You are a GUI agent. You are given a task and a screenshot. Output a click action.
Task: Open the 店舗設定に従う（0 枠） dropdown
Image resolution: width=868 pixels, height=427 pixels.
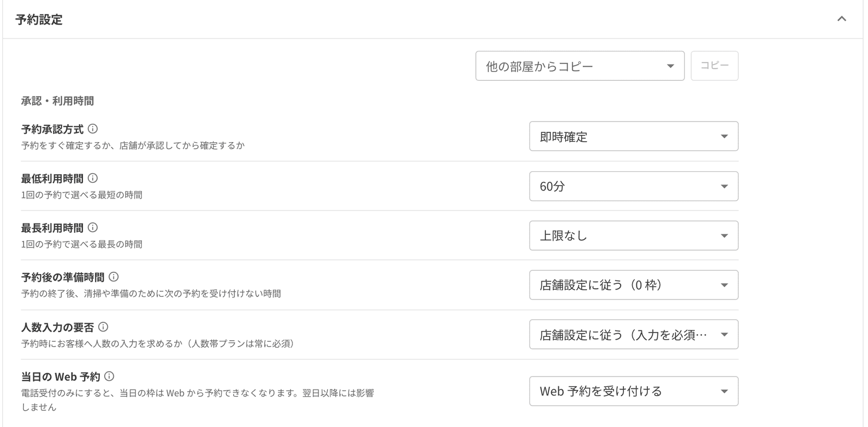634,285
